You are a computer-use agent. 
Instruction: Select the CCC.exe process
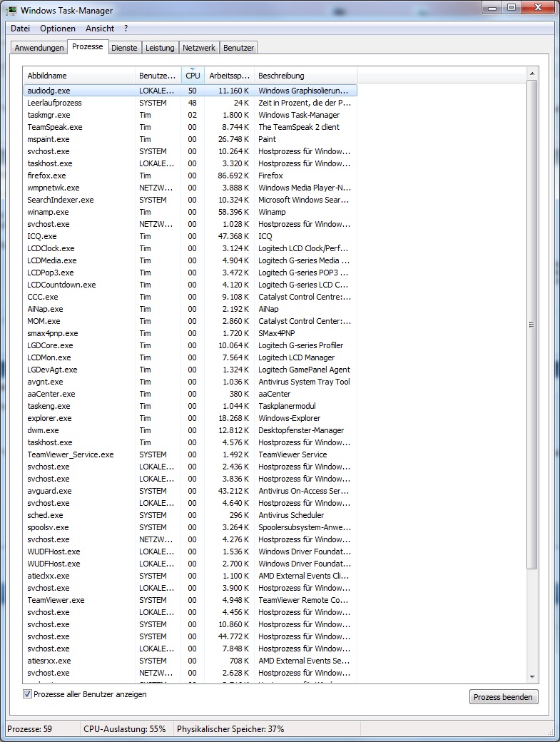(x=190, y=297)
